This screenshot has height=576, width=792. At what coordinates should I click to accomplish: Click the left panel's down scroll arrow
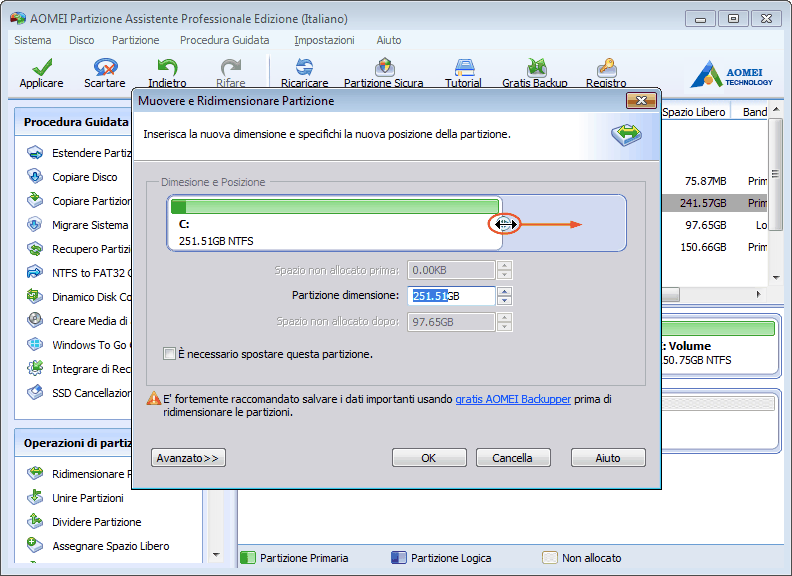pos(216,555)
